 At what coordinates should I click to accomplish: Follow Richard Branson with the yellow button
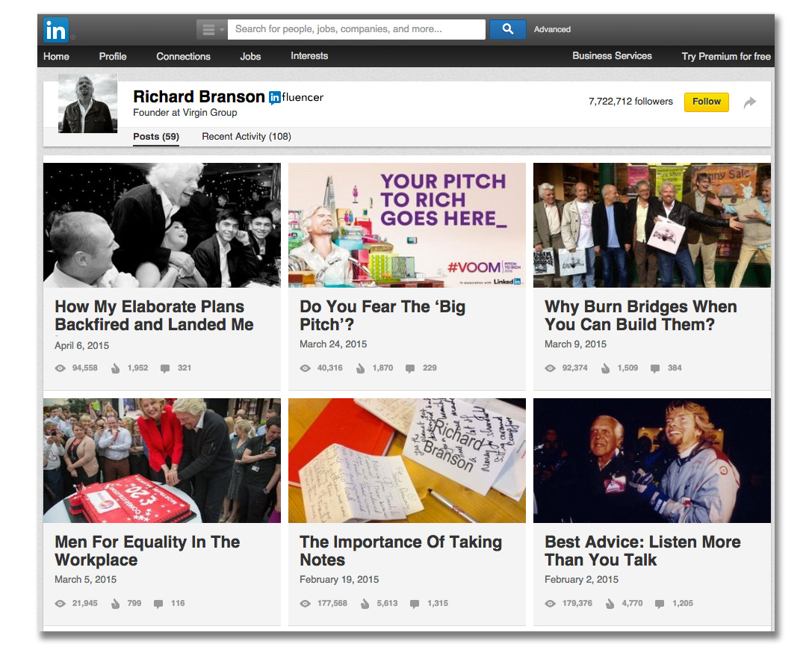[x=706, y=102]
